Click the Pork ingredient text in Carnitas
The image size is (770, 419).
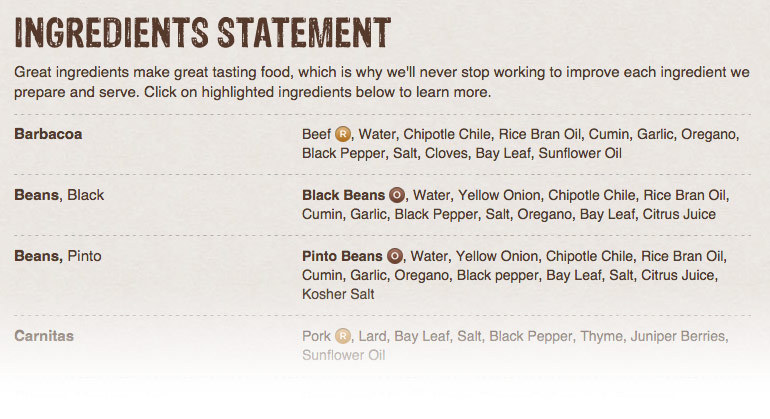(x=317, y=336)
